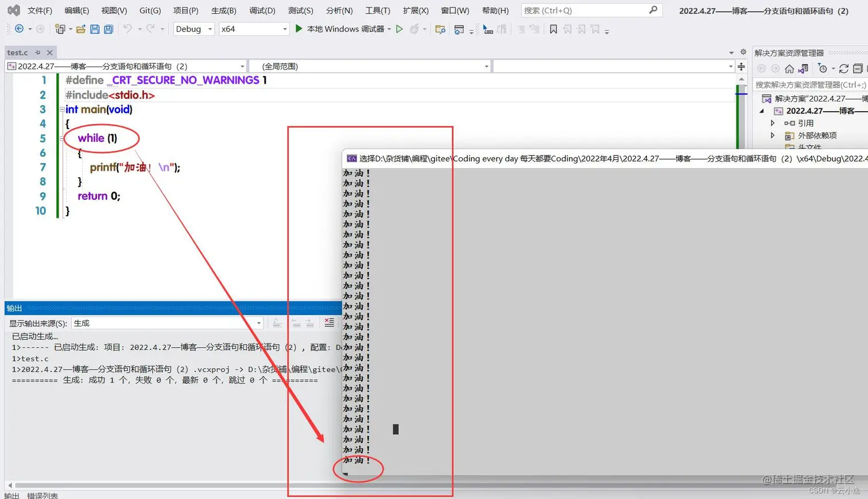Open the 视图(V) menu

(x=114, y=10)
